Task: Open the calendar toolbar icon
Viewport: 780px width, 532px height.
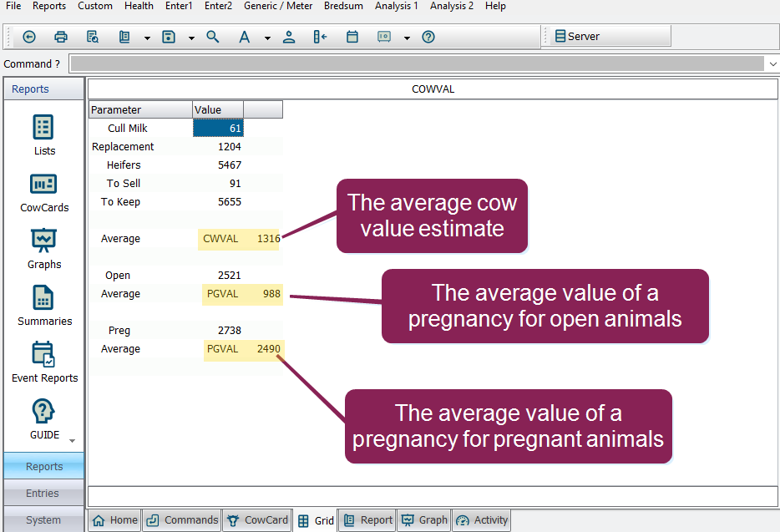Action: pos(352,37)
